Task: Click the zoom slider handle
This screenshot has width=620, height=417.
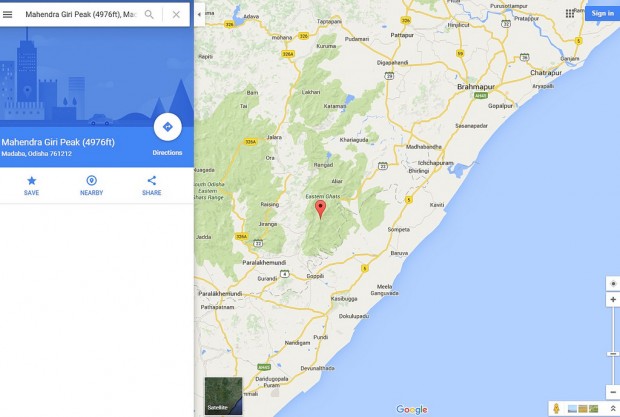Action: click(614, 354)
